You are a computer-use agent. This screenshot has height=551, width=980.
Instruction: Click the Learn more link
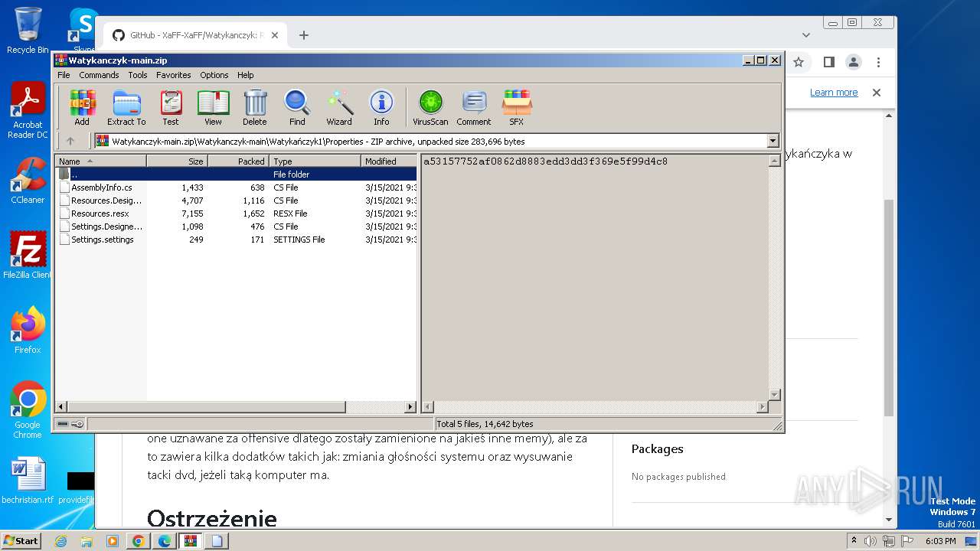point(834,93)
